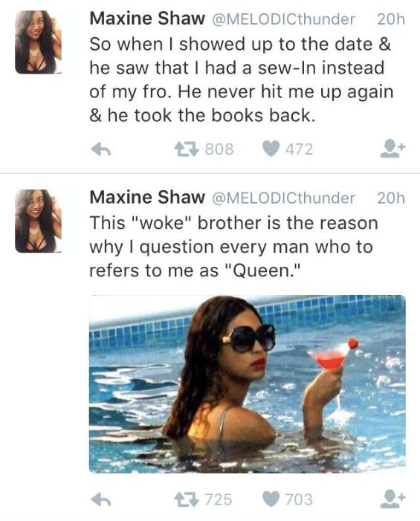Viewport: 420px width, 521px height.
Task: Open Maxine Shaw name on first tweet
Action: (x=147, y=19)
